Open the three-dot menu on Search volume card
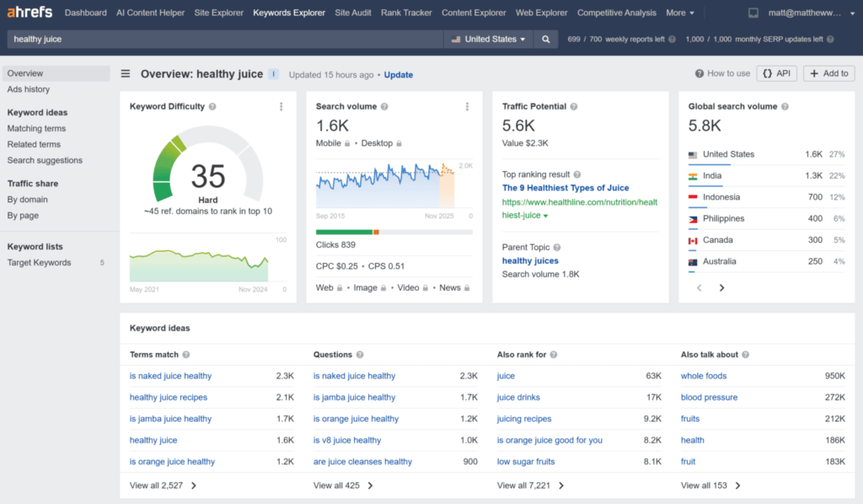863x504 pixels. click(x=467, y=107)
